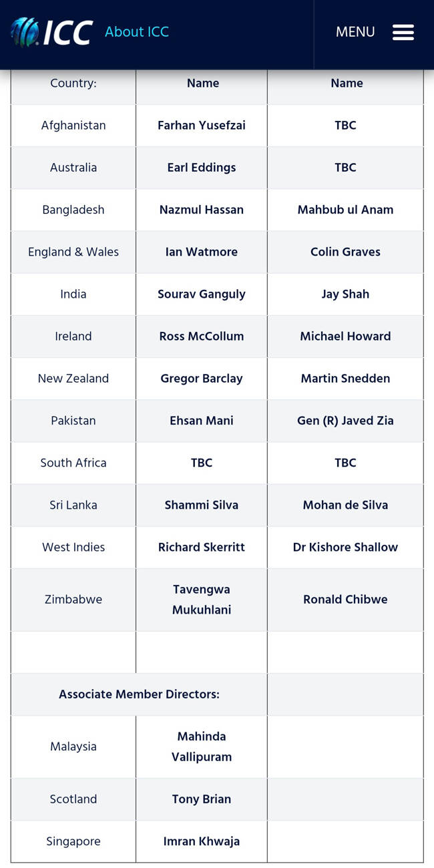Click on Jay Shah entry
This screenshot has width=434, height=868.
coord(345,294)
